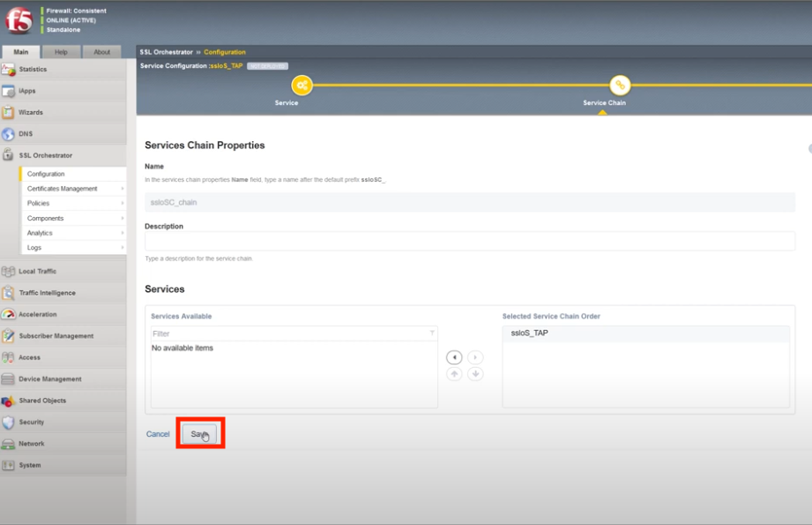The width and height of the screenshot is (812, 525).
Task: Click Cancel link
Action: point(158,434)
